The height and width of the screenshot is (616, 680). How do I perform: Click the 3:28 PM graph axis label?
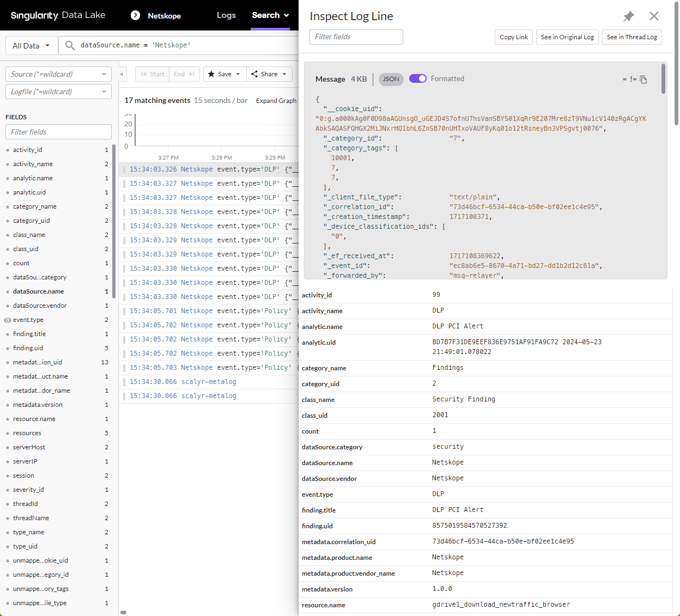pyautogui.click(x=222, y=157)
